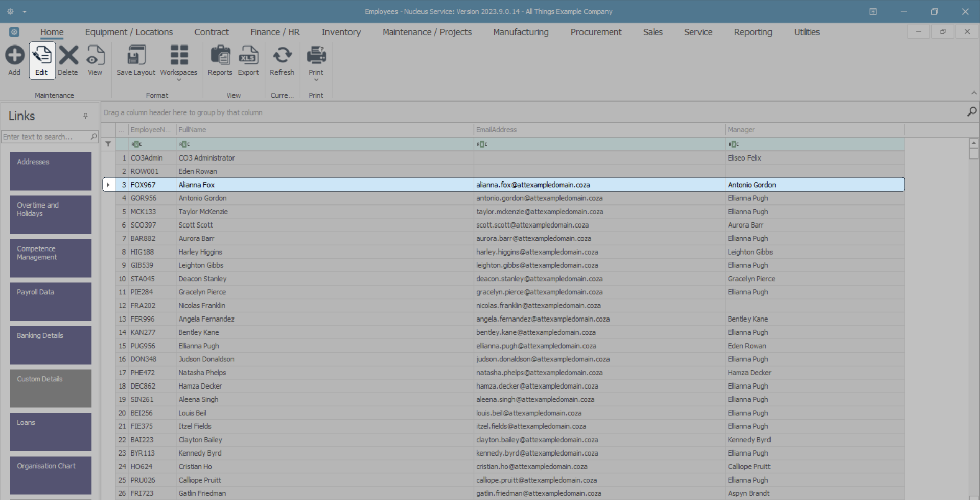980x500 pixels.
Task: Refresh the employee list
Action: [282, 55]
